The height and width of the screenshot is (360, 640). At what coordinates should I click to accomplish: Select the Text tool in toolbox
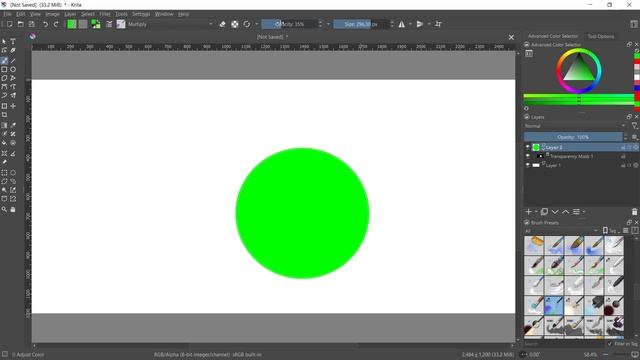pos(13,42)
